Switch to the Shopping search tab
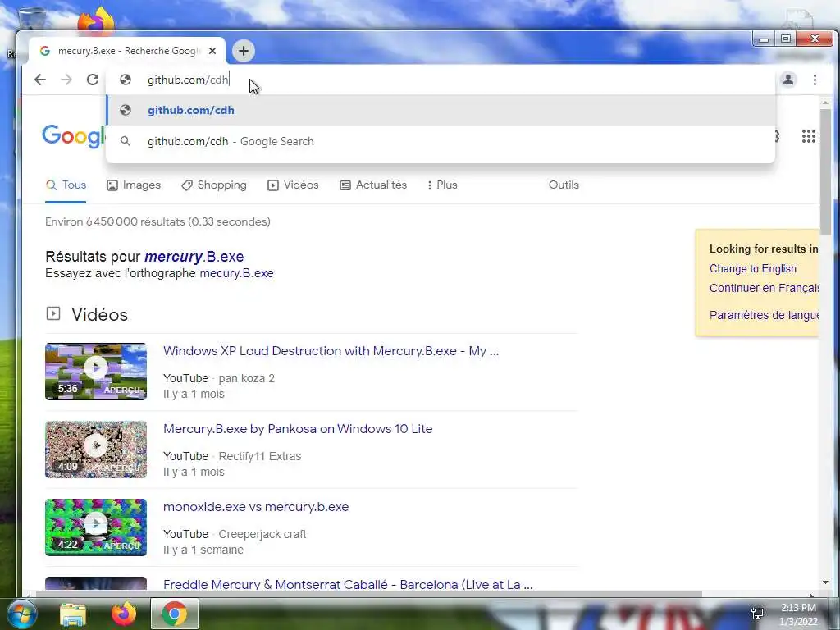The image size is (840, 630). (x=214, y=185)
